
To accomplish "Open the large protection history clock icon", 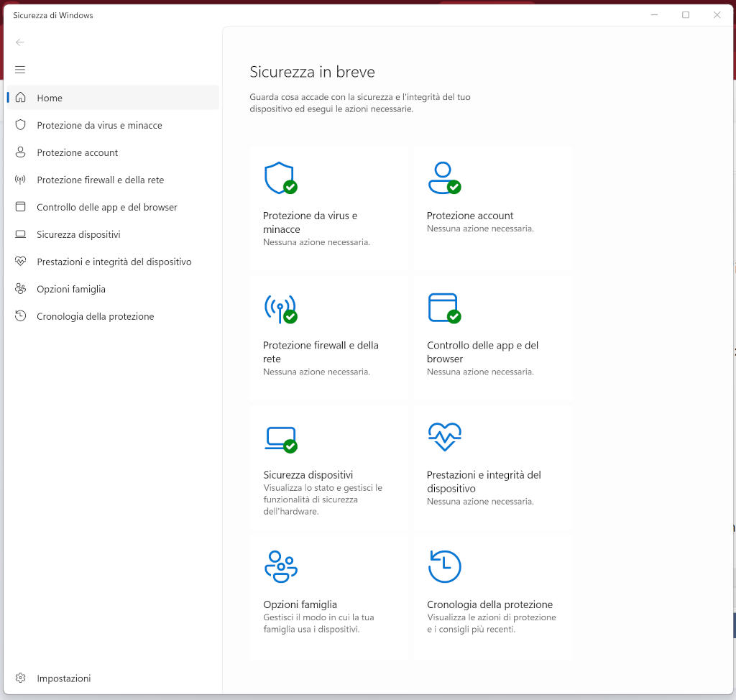I will point(444,566).
